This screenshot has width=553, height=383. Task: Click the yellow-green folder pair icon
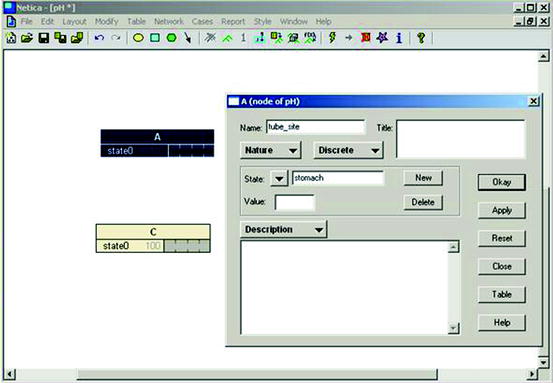coord(77,38)
